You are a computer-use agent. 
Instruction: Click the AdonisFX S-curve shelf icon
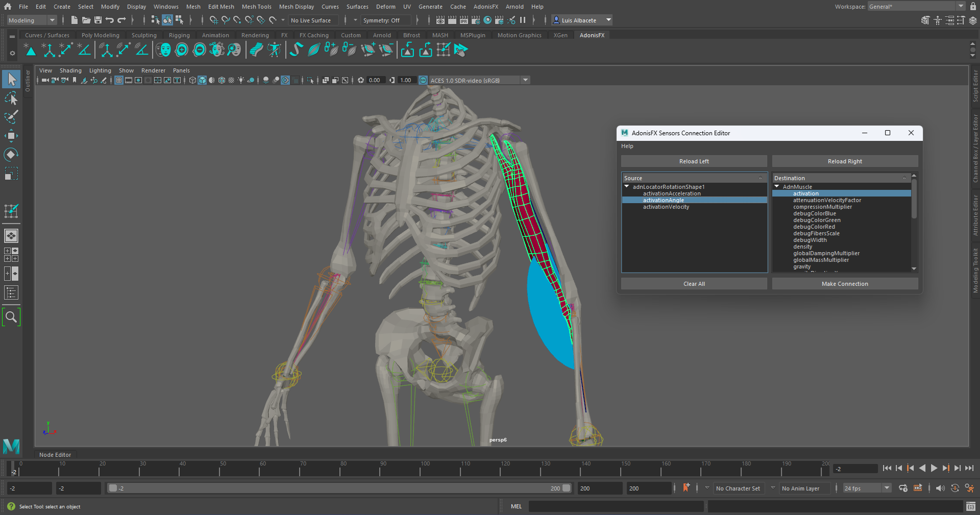pyautogui.click(x=296, y=50)
